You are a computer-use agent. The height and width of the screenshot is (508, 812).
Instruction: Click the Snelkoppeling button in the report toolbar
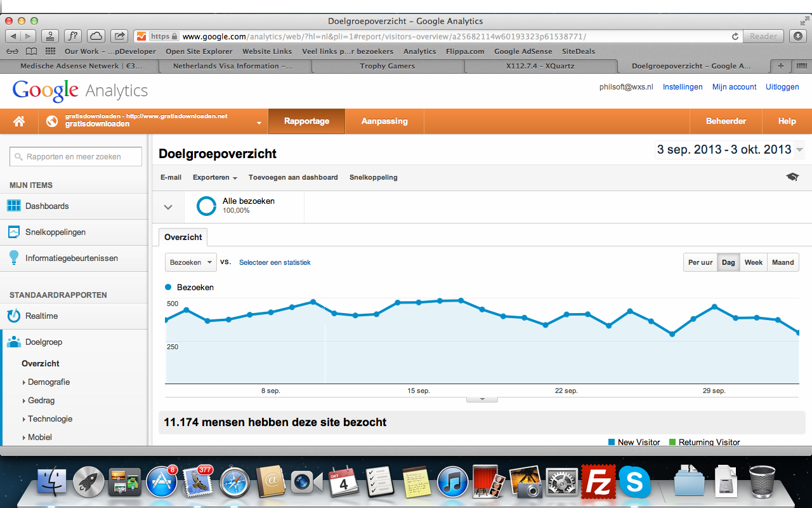click(374, 177)
